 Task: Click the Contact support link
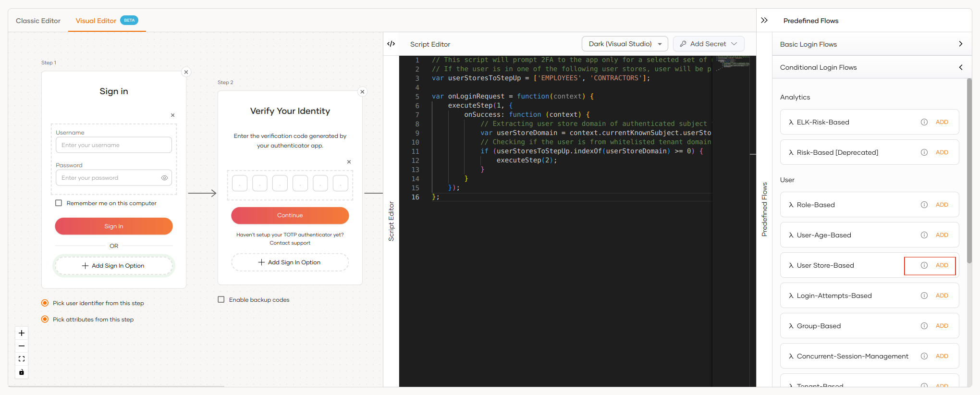coord(290,243)
